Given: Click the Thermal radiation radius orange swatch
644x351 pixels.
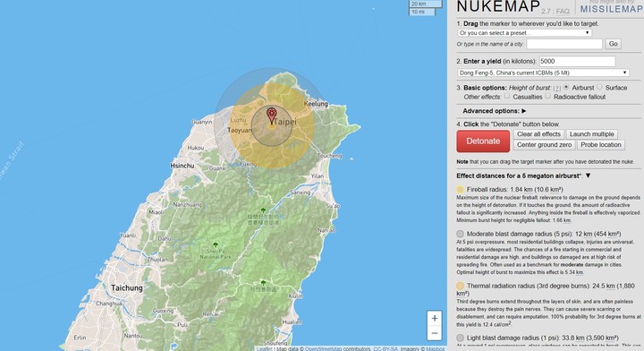Looking at the screenshot, I should point(460,286).
